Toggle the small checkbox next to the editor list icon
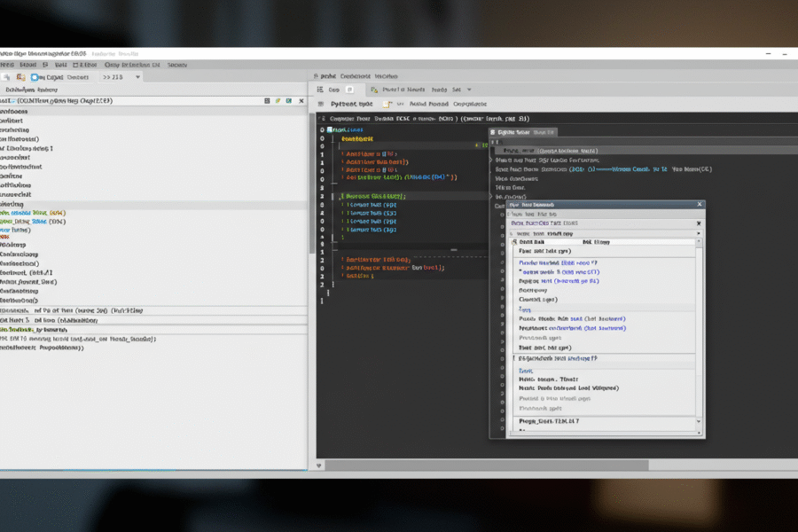This screenshot has width=798, height=532. point(351,90)
